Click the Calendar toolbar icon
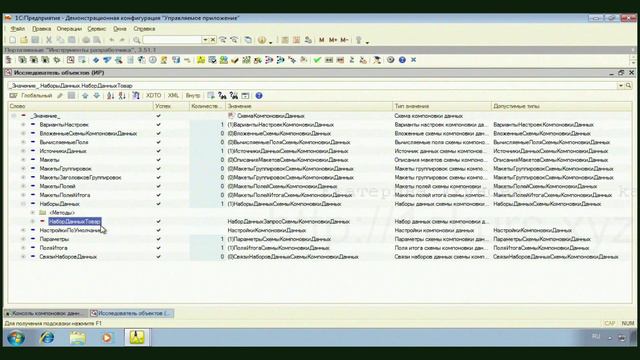This screenshot has width=640, height=360. pyautogui.click(x=297, y=40)
